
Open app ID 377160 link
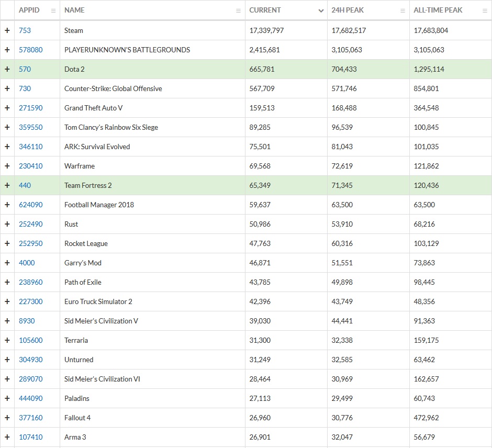(x=31, y=418)
